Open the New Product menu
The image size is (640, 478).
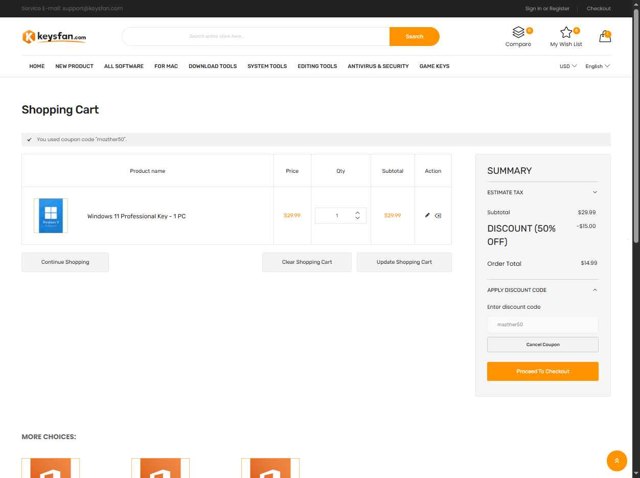74,66
